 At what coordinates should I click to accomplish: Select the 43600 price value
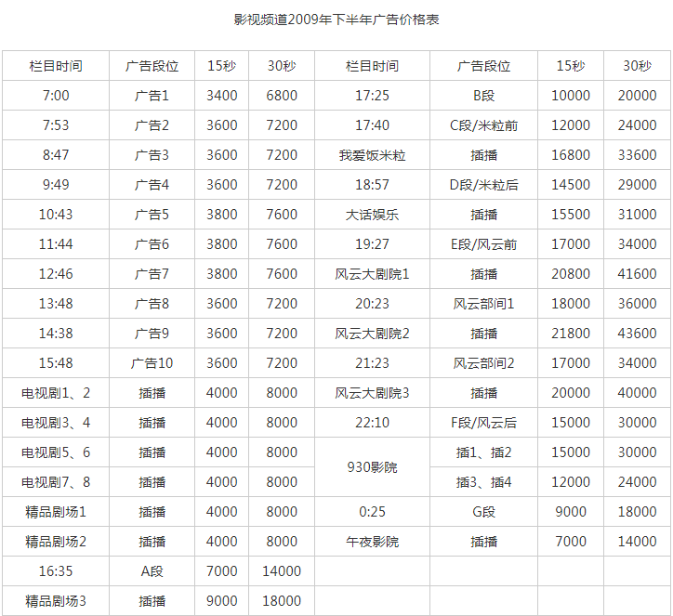point(637,333)
